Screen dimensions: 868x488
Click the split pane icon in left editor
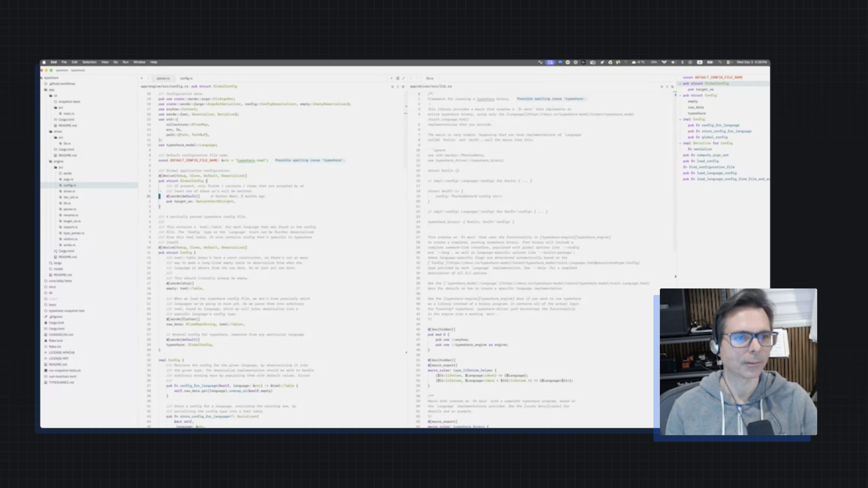click(x=397, y=78)
